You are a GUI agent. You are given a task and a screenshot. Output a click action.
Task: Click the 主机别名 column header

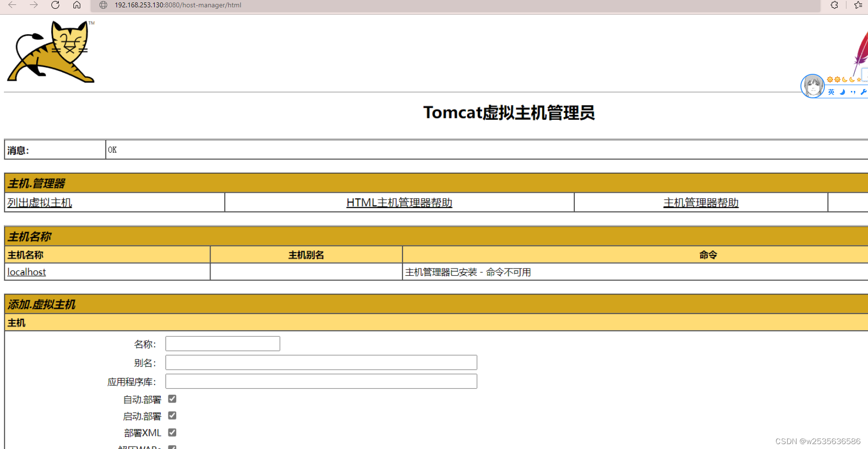(306, 255)
